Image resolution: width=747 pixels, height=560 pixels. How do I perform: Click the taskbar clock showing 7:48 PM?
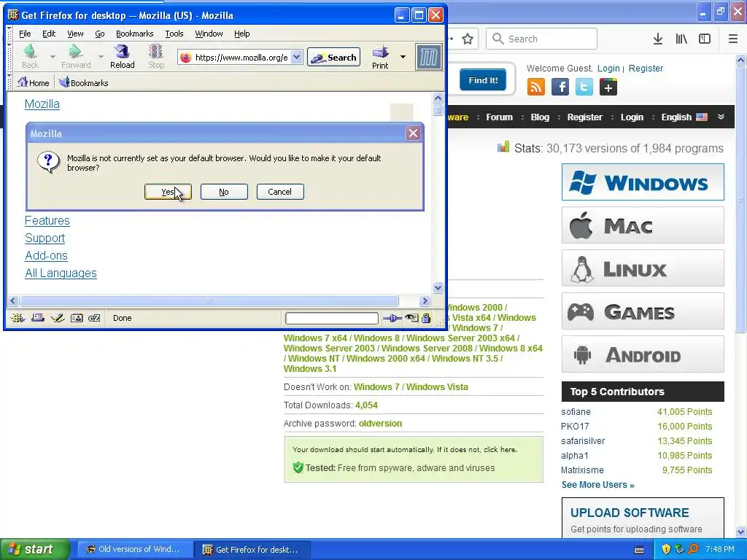pos(720,550)
